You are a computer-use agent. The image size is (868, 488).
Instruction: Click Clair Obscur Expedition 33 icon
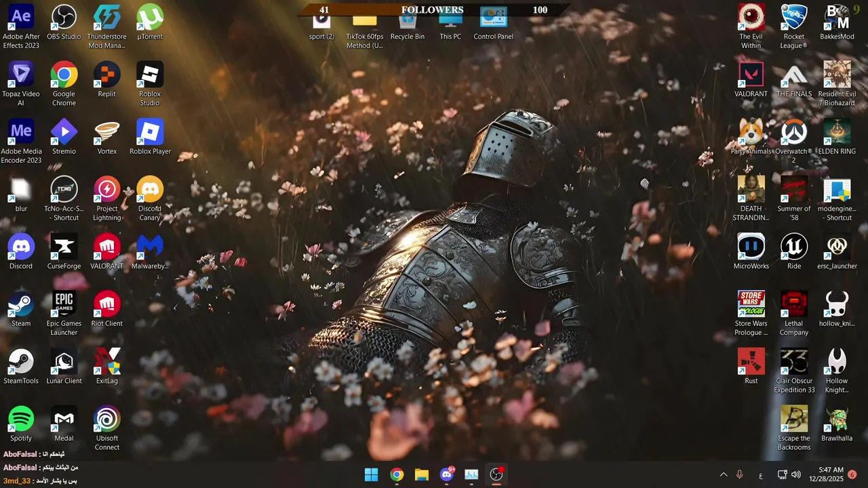coord(793,371)
